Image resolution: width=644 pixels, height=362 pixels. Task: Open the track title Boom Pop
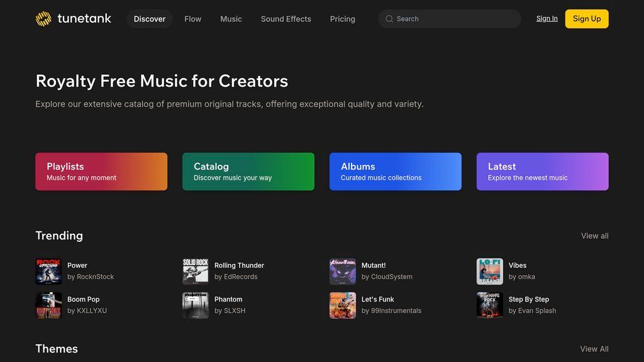tap(84, 300)
